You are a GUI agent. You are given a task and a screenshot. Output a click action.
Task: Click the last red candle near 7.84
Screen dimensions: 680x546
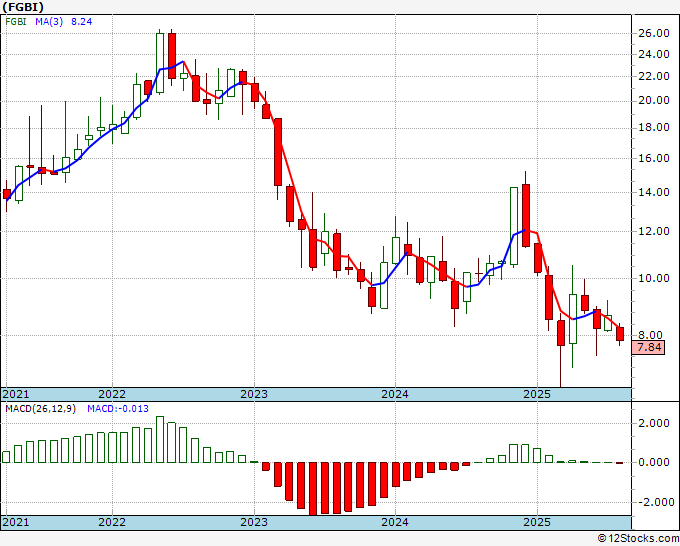click(x=620, y=334)
